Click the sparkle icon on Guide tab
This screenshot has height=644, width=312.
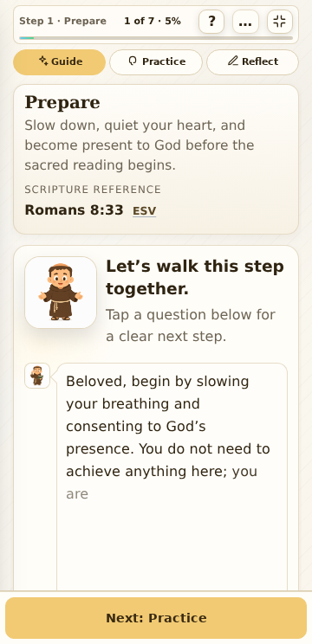coord(43,61)
